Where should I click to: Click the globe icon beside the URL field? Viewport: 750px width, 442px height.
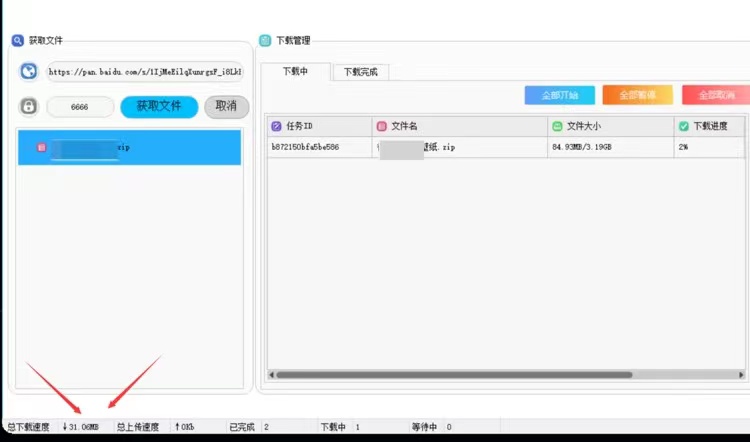tap(29, 72)
